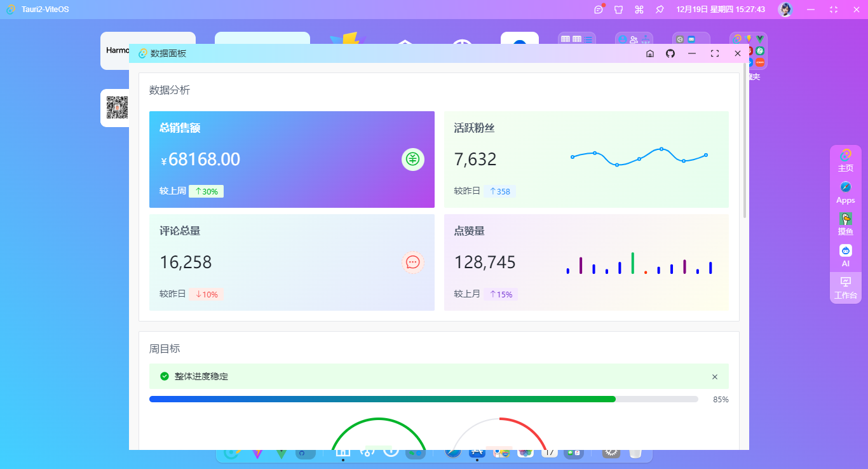Open Apps from the right sidebar
The width and height of the screenshot is (868, 469).
coord(845,189)
